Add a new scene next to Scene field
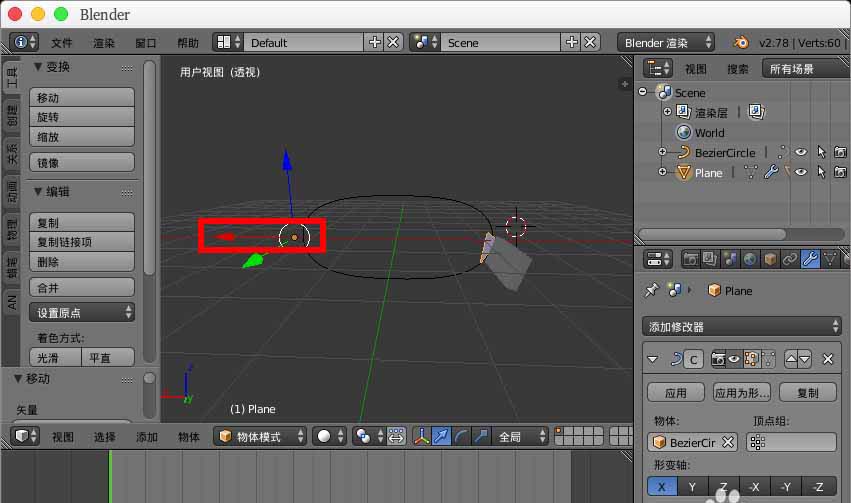 571,42
